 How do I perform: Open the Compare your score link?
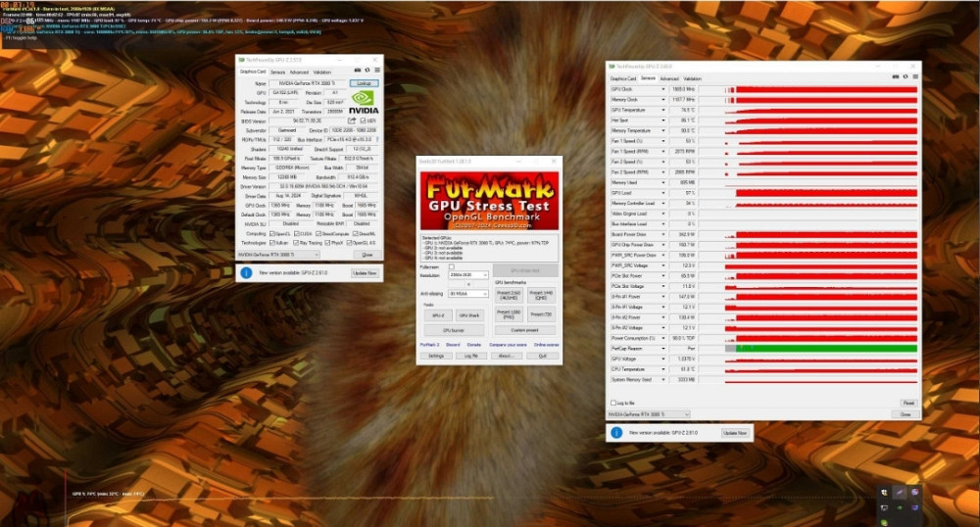(510, 345)
